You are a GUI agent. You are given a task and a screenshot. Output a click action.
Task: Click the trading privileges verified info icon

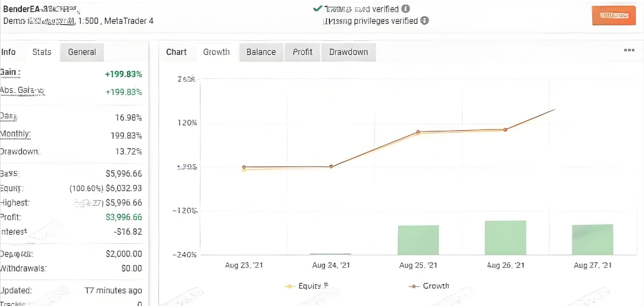(425, 21)
